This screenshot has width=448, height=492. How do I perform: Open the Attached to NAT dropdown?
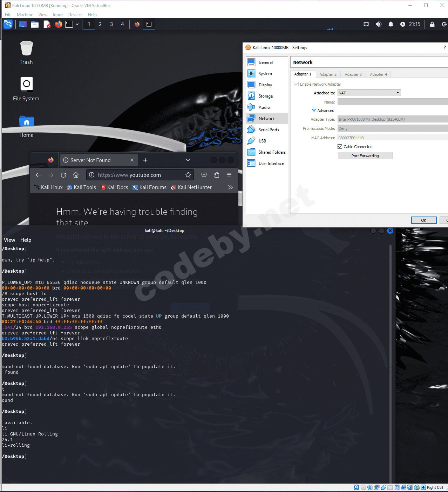pyautogui.click(x=369, y=93)
